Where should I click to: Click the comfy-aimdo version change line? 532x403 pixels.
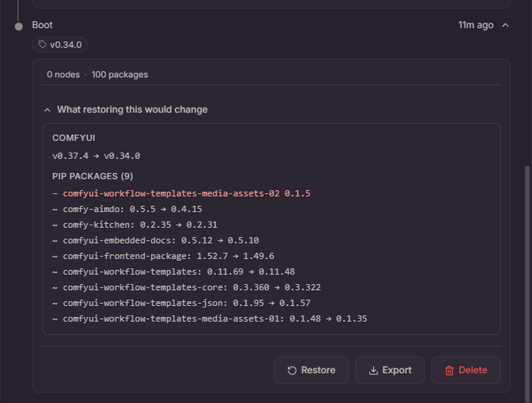pyautogui.click(x=127, y=209)
